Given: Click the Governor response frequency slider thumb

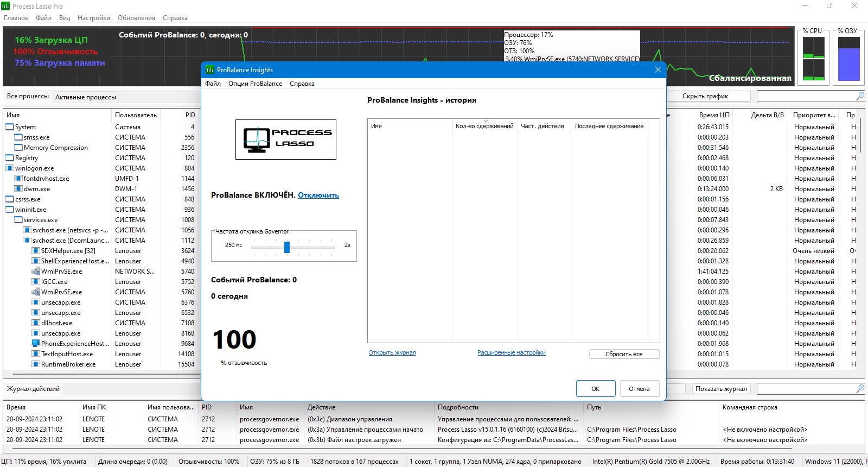Looking at the screenshot, I should tap(287, 247).
